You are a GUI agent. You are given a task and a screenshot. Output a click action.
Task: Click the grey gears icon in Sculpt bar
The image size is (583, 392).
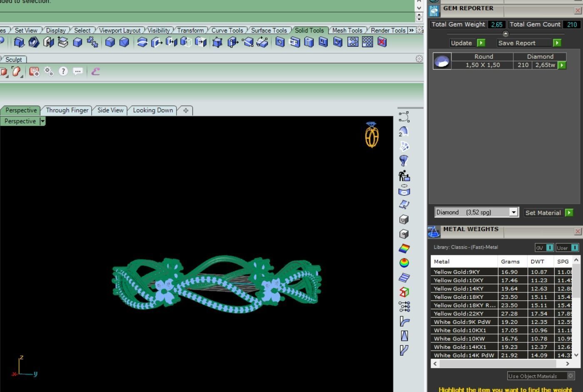pos(49,72)
